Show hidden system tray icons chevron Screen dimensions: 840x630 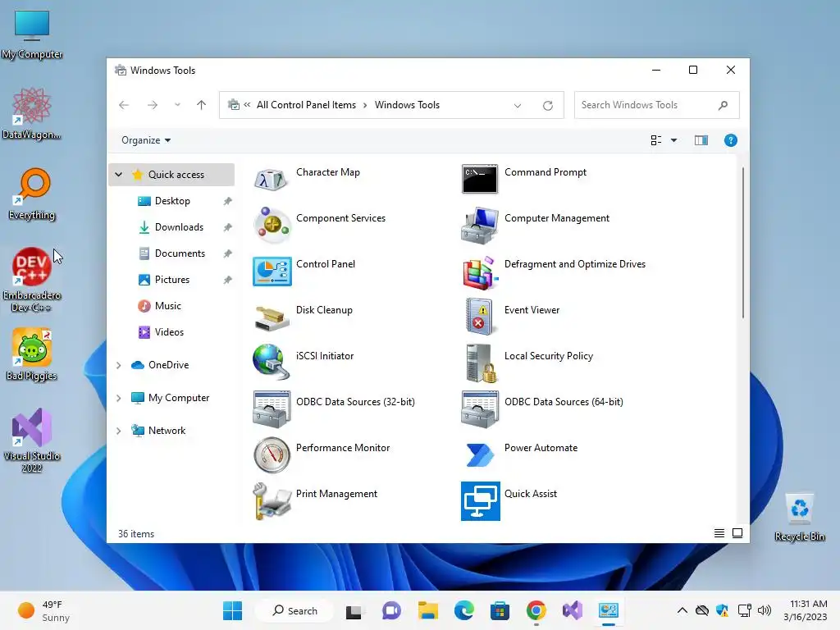pyautogui.click(x=682, y=610)
